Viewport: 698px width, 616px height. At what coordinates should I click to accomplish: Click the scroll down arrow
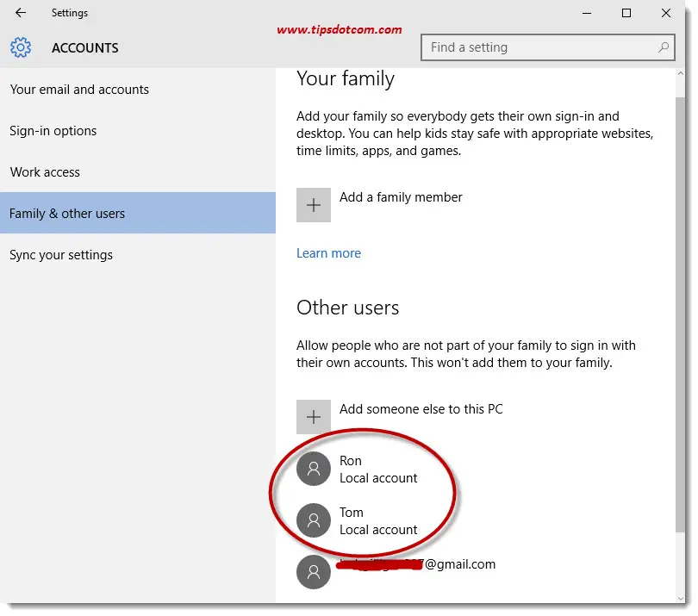[x=680, y=598]
